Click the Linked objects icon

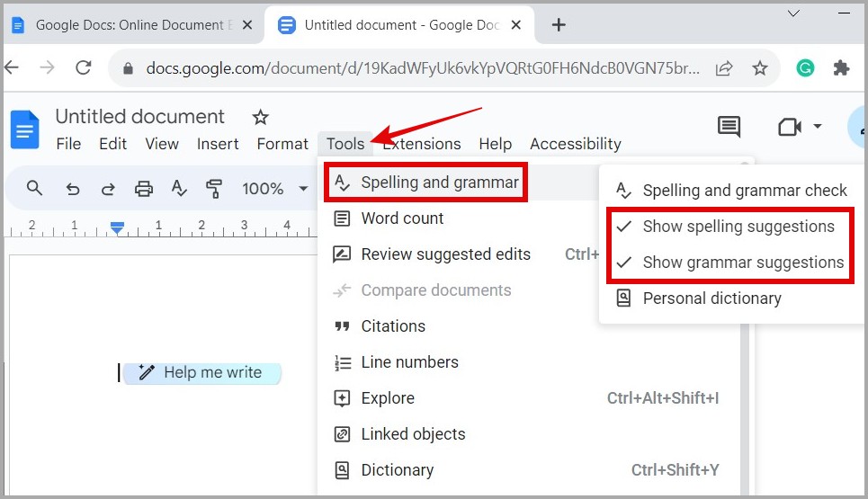coord(342,434)
